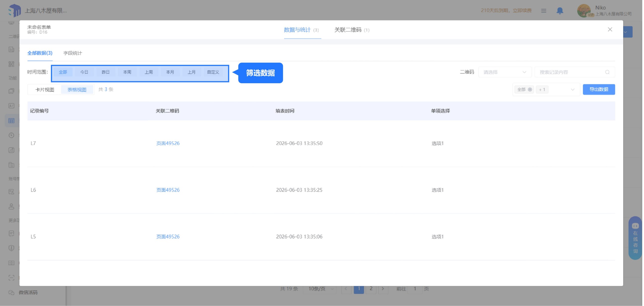This screenshot has height=306, width=644.
Task: Click the 微信活码 sidebar icon
Action: pos(11,293)
